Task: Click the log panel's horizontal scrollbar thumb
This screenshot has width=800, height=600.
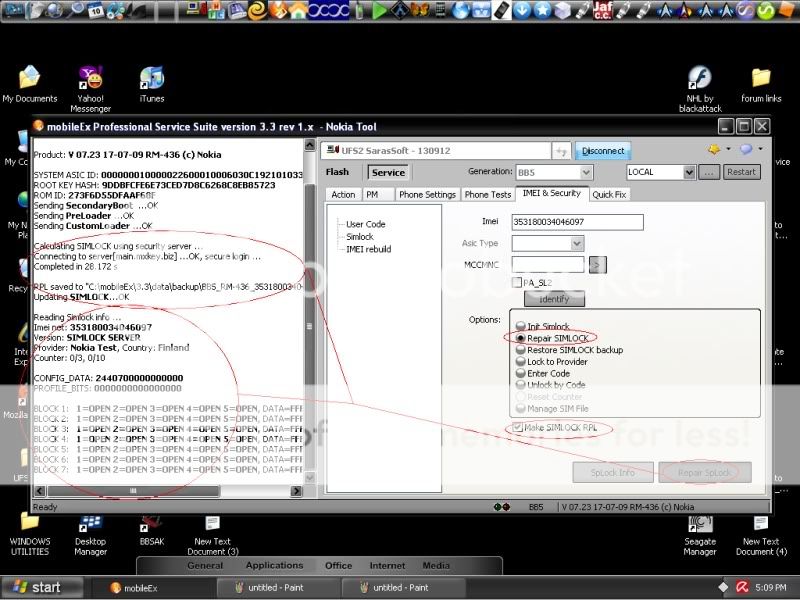Action: 133,491
